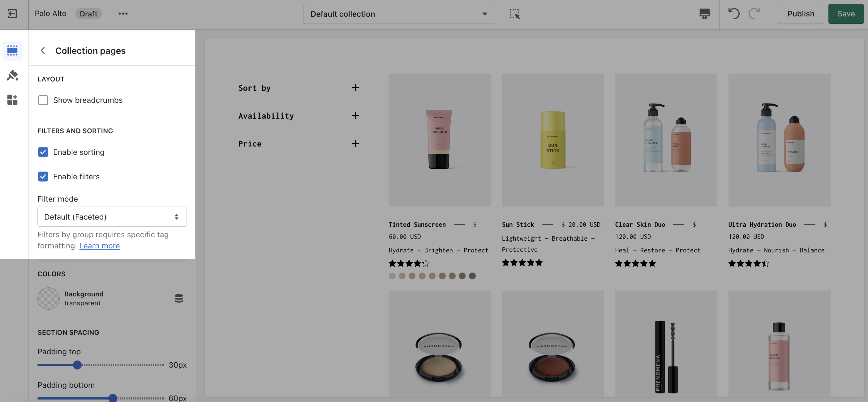Enable the Show breadcrumbs checkbox
Viewport: 868px width, 402px height.
[43, 100]
